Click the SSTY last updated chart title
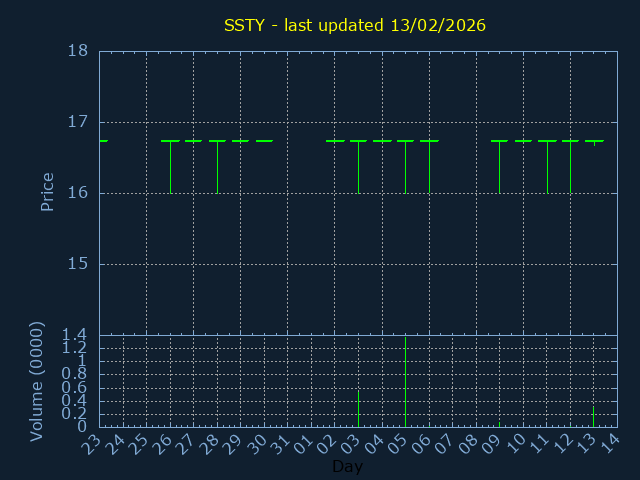The image size is (640, 480). coord(354,24)
